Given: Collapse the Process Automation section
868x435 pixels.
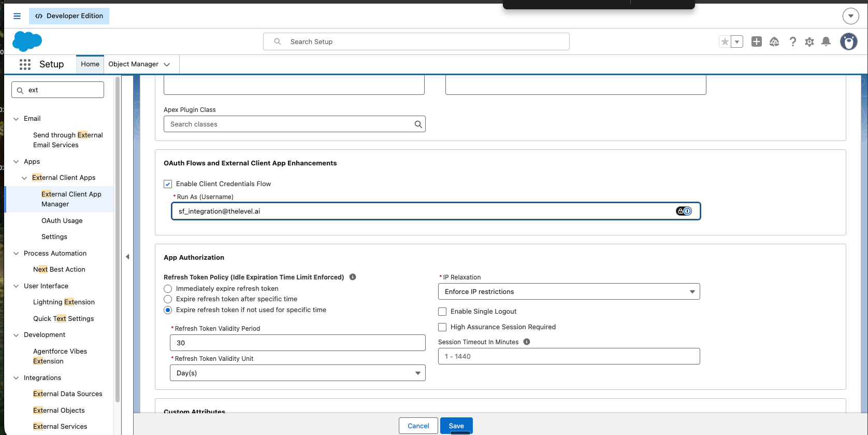Looking at the screenshot, I should (16, 254).
